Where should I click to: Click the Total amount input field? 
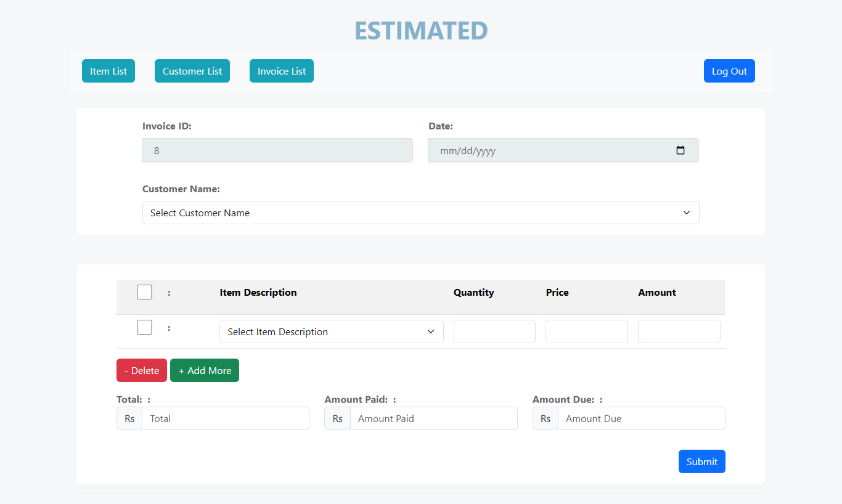click(225, 418)
